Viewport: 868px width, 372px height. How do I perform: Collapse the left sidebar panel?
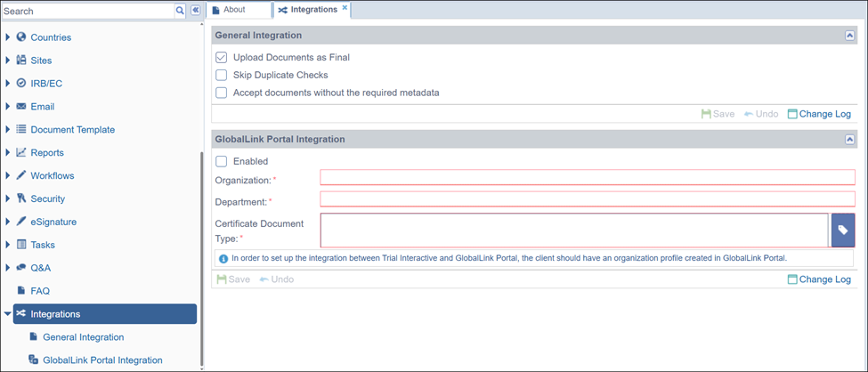point(196,11)
